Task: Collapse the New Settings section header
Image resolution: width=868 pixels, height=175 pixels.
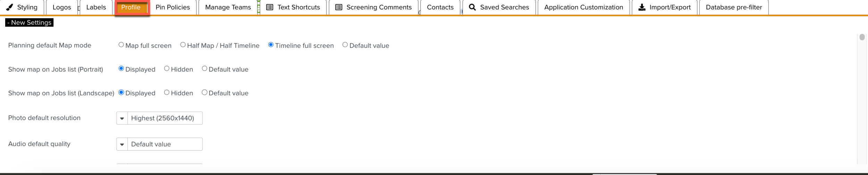Action: coord(30,23)
